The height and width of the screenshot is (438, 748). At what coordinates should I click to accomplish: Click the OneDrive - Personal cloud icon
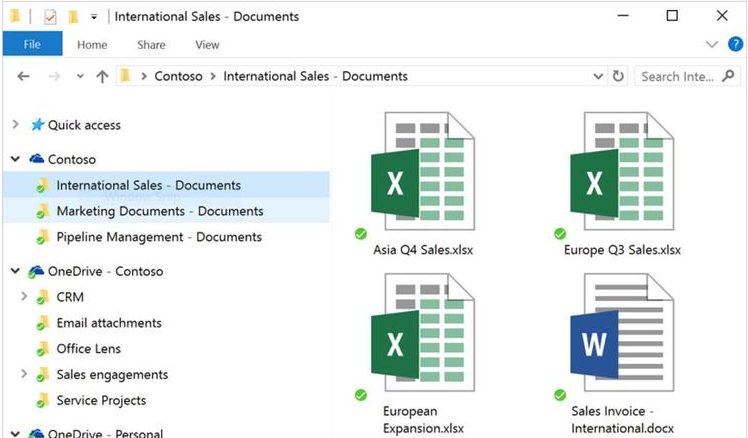coord(36,433)
